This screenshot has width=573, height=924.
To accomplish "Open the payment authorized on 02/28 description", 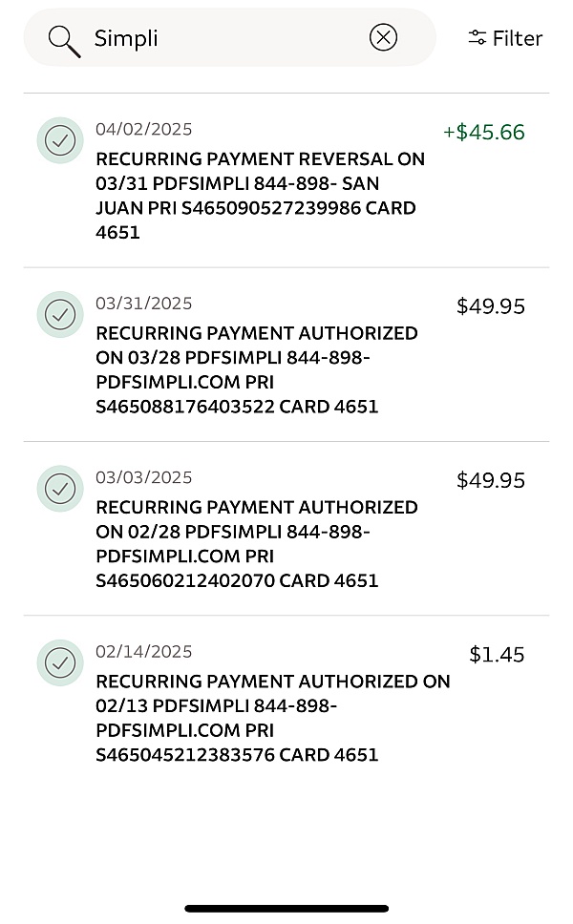I will click(x=256, y=543).
